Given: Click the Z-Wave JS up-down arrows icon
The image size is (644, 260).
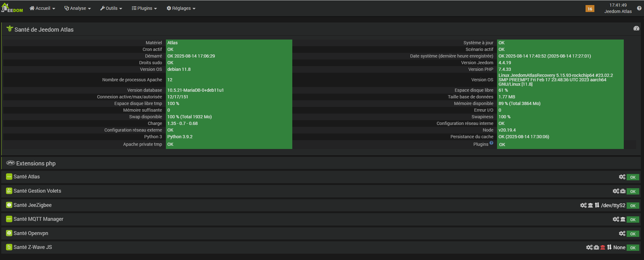Looking at the screenshot, I should click(609, 247).
